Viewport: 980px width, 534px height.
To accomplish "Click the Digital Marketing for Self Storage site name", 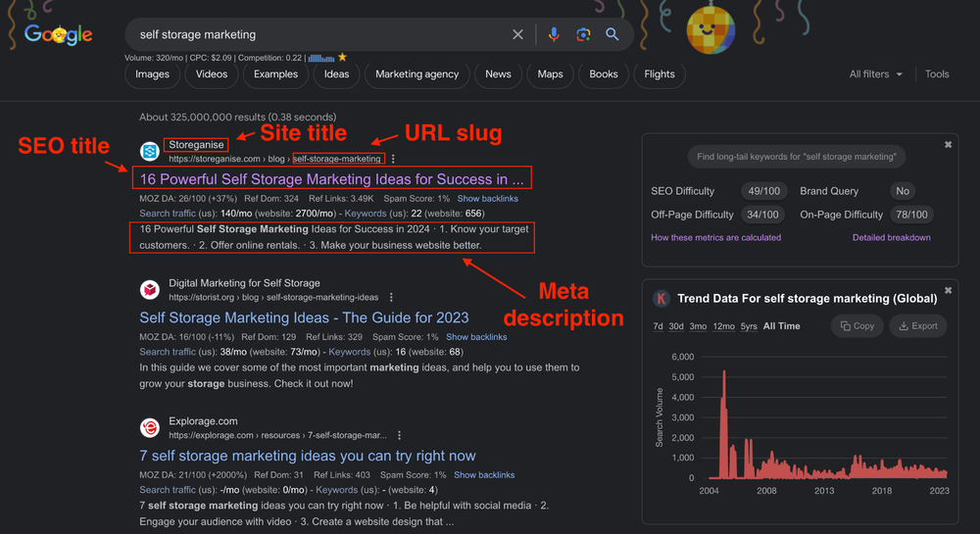I will tap(244, 283).
